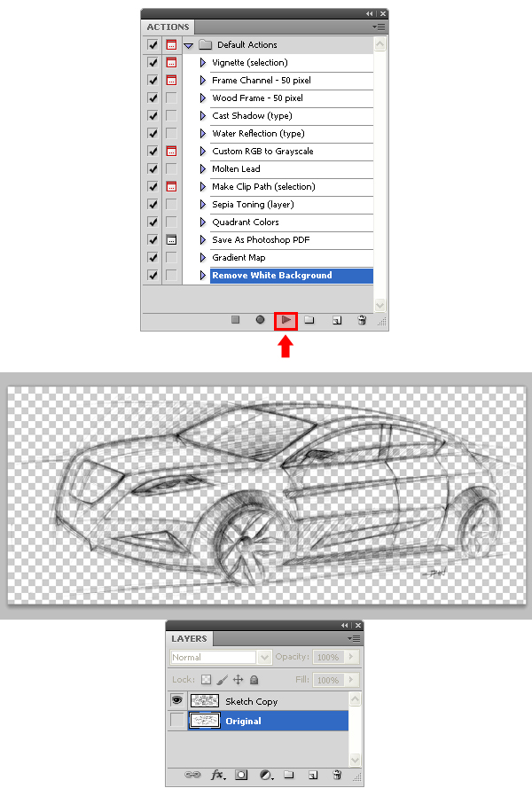Click the Stop playing/recording button in Actions

(x=235, y=320)
